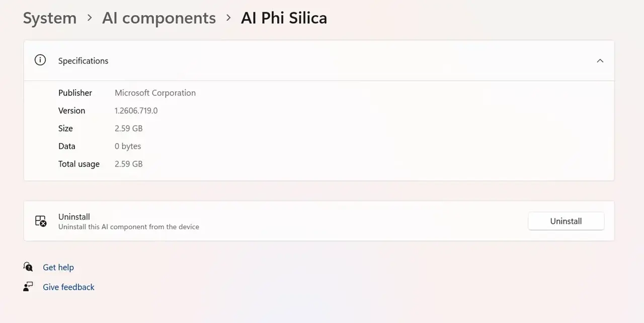Viewport: 644px width, 323px height.
Task: Click the uninstall component icon
Action: click(41, 221)
